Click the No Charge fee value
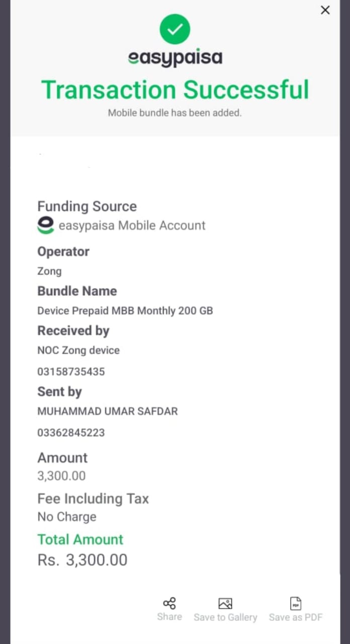Image resolution: width=350 pixels, height=644 pixels. (x=67, y=517)
